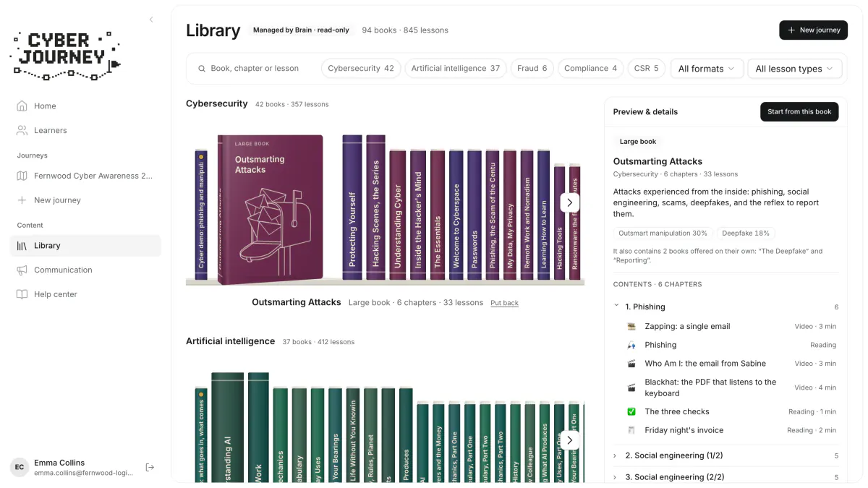Click the Put back link
Viewport: 868px width, 488px height.
click(504, 303)
